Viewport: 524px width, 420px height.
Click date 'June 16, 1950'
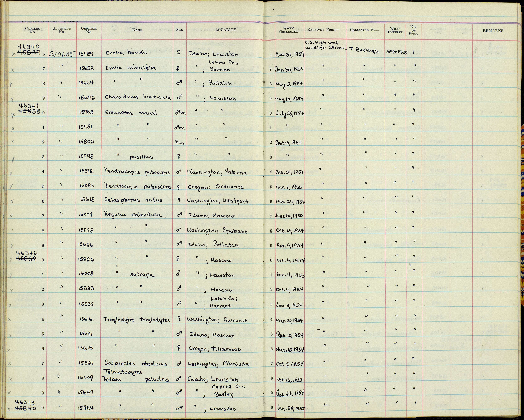click(289, 216)
